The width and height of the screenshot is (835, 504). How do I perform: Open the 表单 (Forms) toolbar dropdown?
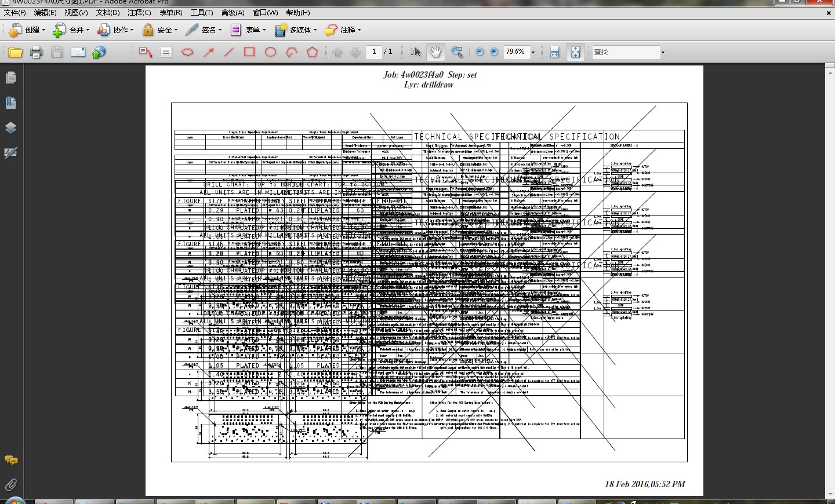pos(248,30)
